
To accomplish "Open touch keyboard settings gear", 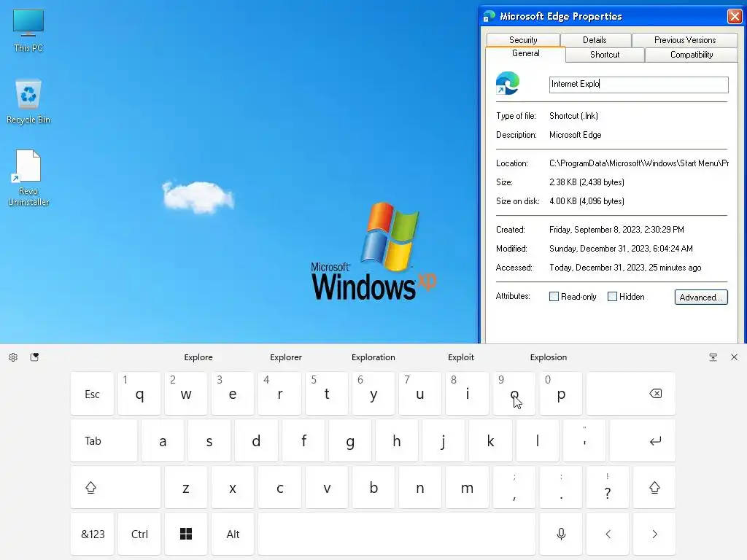I will click(x=13, y=357).
